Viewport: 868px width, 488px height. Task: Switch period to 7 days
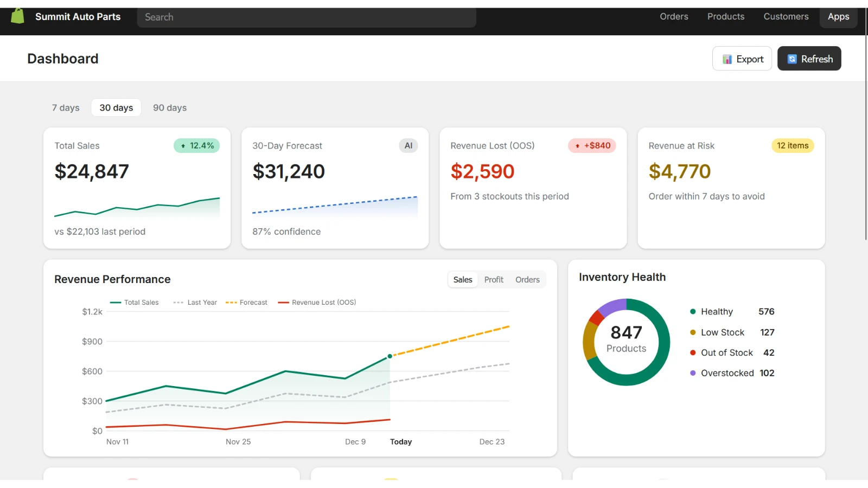[66, 107]
